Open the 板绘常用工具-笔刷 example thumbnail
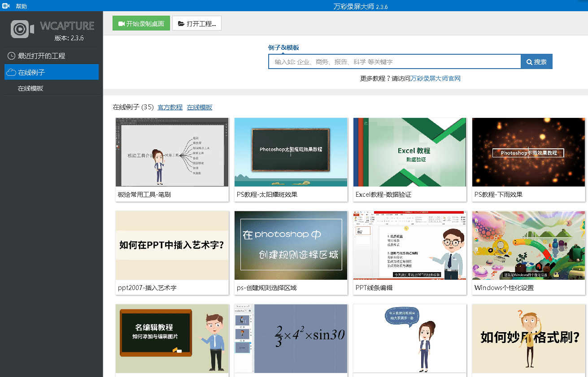 point(172,152)
